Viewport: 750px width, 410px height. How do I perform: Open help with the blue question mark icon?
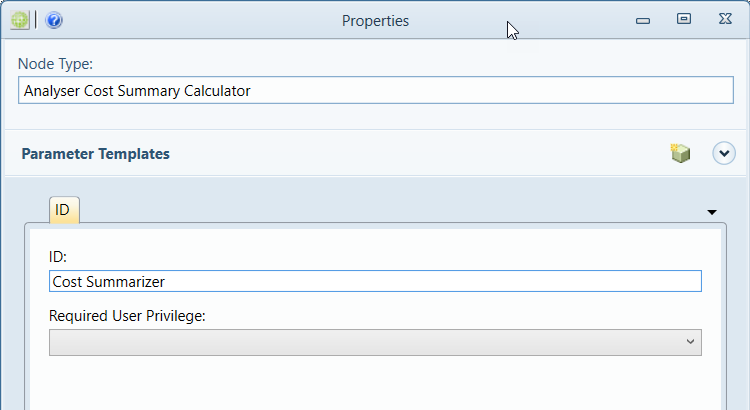54,21
